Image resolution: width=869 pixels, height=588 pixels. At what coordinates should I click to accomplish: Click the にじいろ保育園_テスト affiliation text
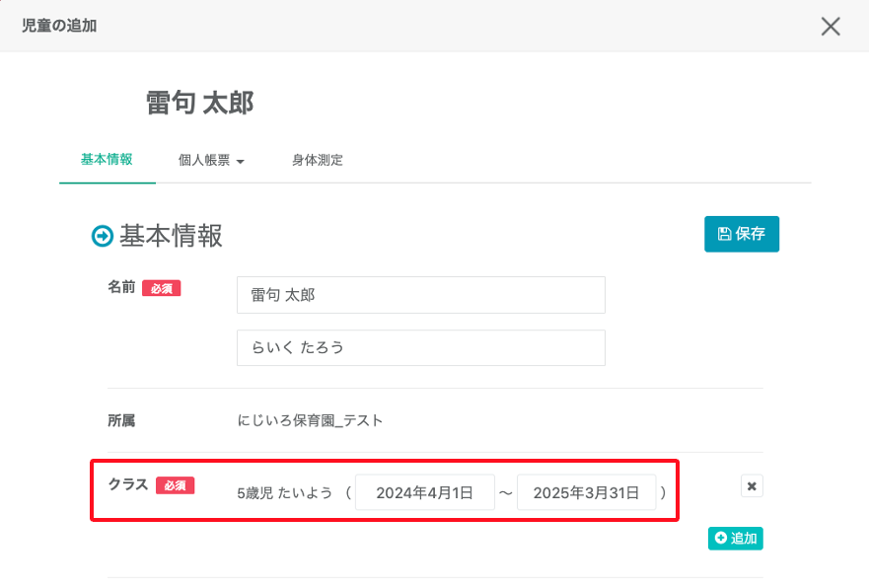tap(310, 420)
